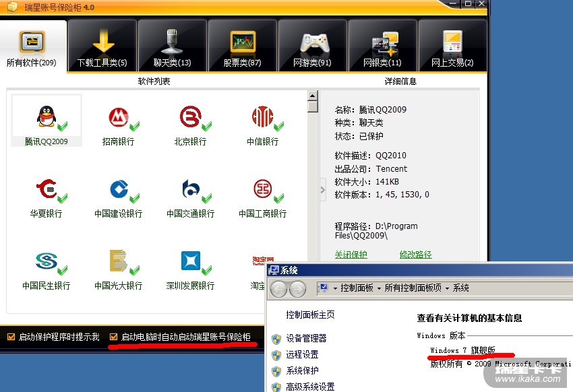The width and height of the screenshot is (573, 392).
Task: Minimize the Rising safe box window
Action: click(x=453, y=4)
